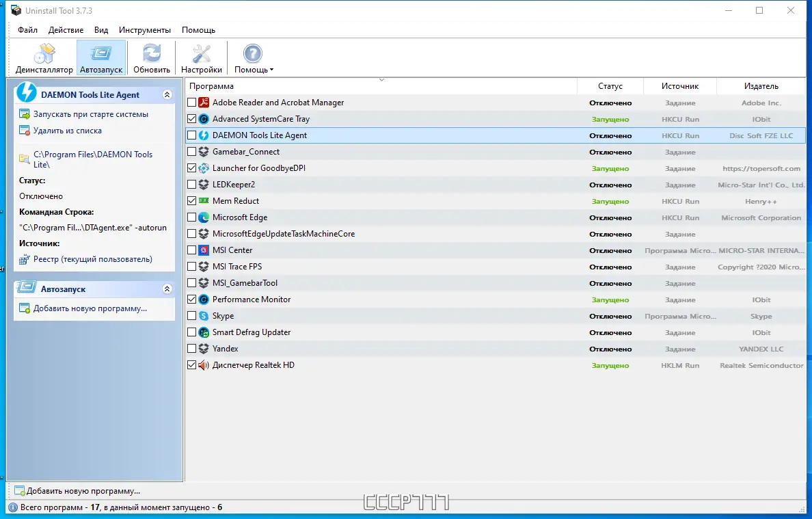Uncheck the Диспетчер Realtek HD checkbox
This screenshot has width=812, height=519.
click(191, 365)
